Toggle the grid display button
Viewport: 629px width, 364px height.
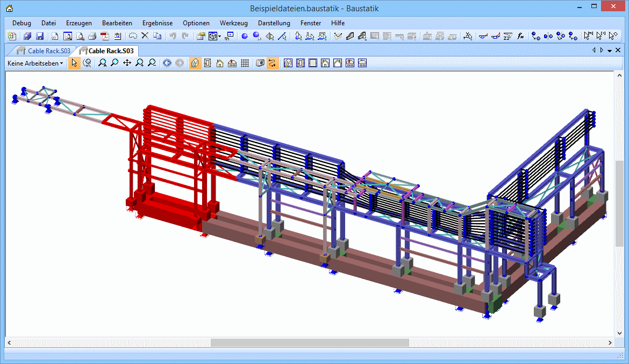point(245,63)
